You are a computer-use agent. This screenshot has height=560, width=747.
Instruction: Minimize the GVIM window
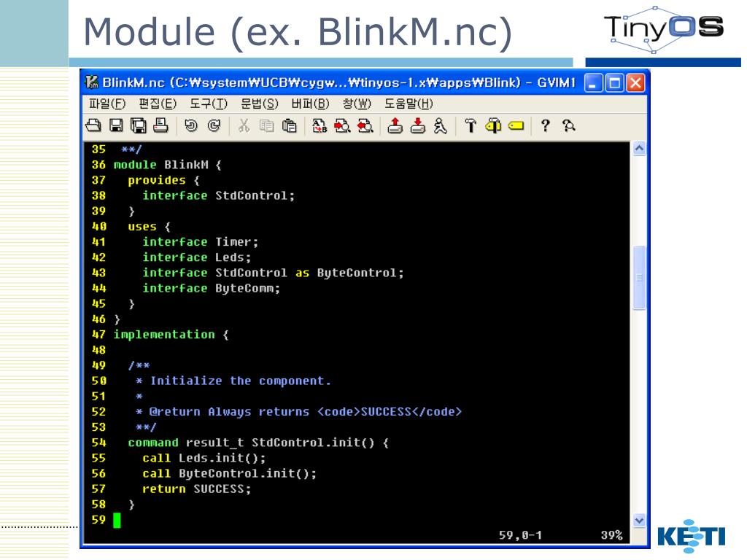point(593,83)
